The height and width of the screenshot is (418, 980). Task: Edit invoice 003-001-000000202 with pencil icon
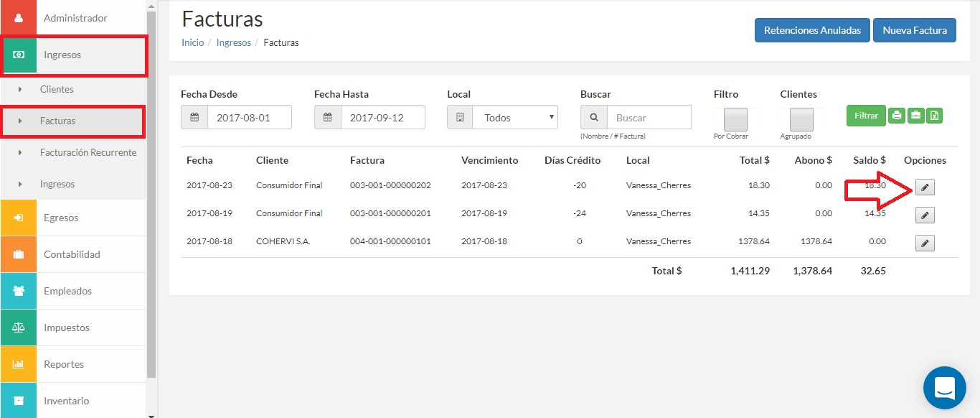tap(925, 187)
